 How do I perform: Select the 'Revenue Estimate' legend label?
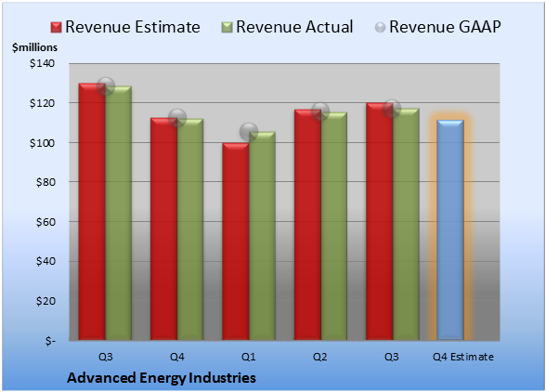tap(133, 27)
